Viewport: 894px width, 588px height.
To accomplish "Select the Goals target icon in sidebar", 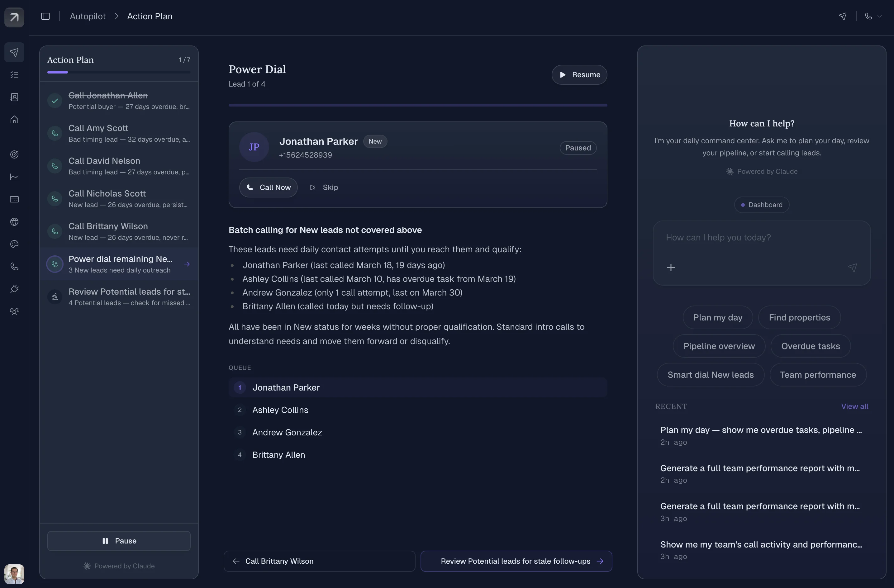I will [x=14, y=154].
